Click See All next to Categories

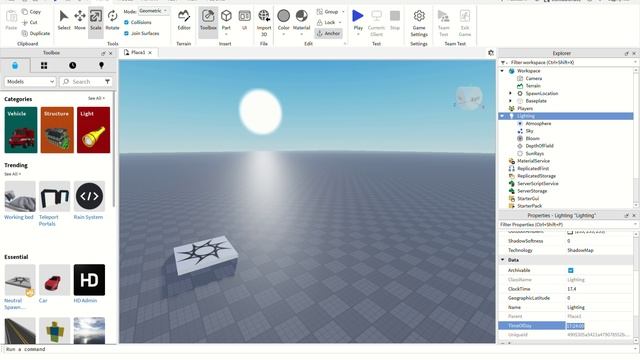point(96,98)
